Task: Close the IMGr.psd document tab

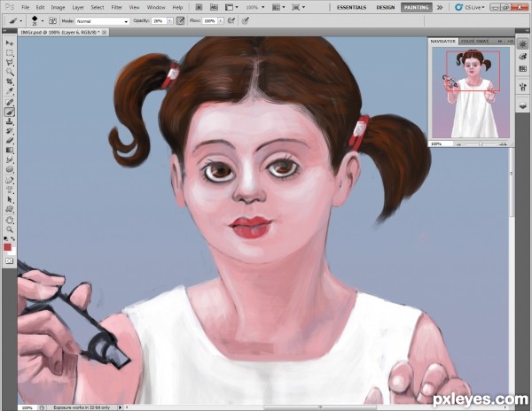Action: tap(105, 32)
